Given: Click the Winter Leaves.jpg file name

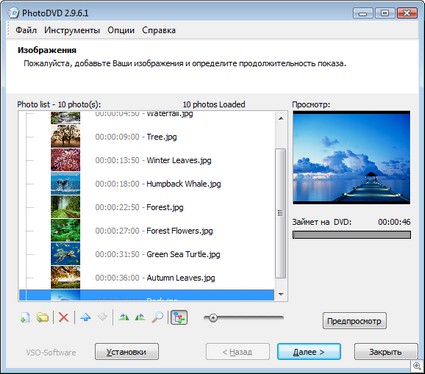Looking at the screenshot, I should 179,160.
